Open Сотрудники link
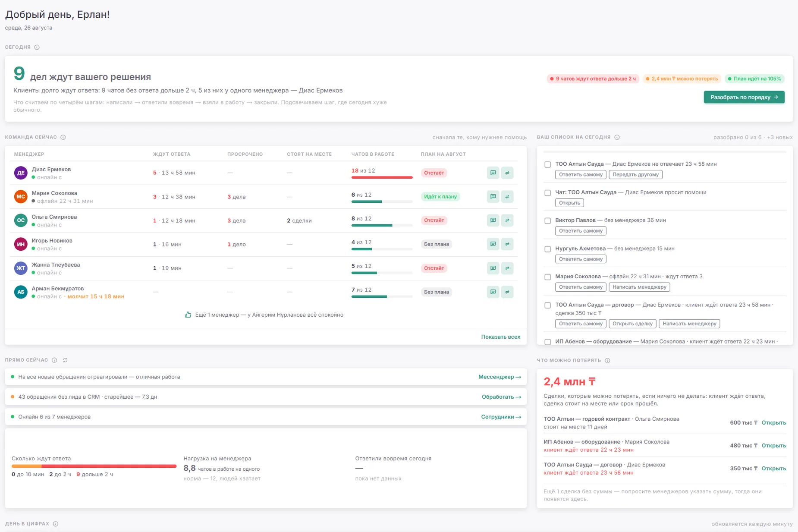 point(501,417)
